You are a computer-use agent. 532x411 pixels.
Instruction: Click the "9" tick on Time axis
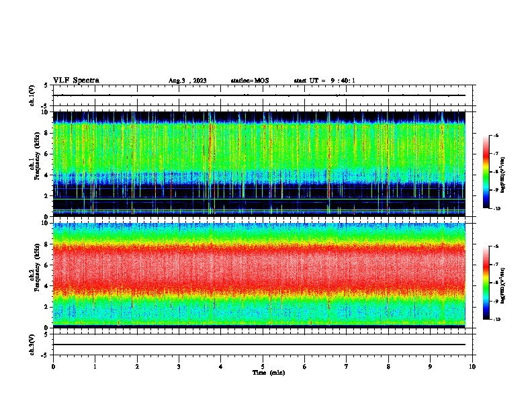click(x=430, y=367)
